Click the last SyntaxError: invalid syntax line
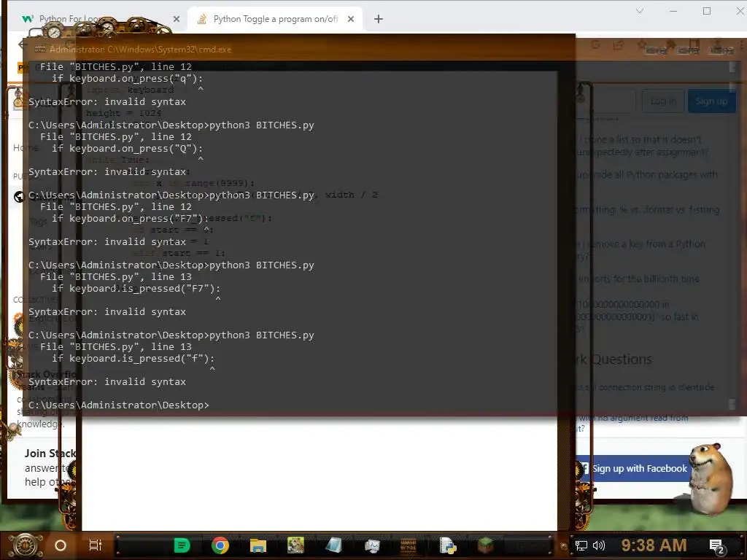Viewport: 747px width, 560px height. (x=107, y=381)
